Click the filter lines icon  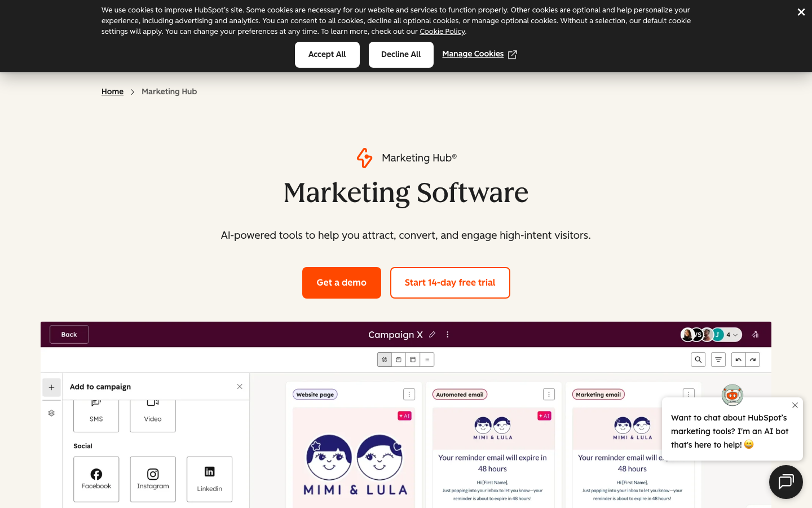click(x=718, y=360)
